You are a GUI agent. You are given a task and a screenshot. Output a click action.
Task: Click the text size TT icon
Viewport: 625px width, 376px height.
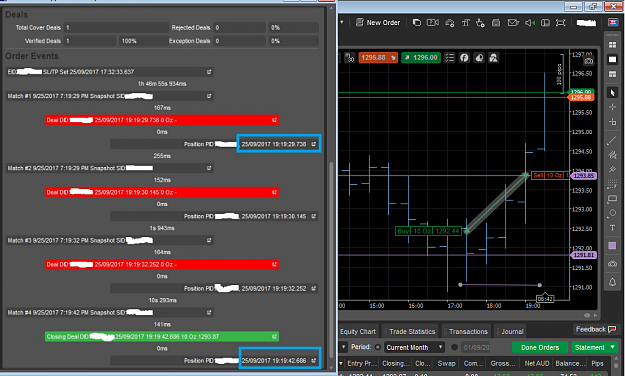(x=466, y=23)
